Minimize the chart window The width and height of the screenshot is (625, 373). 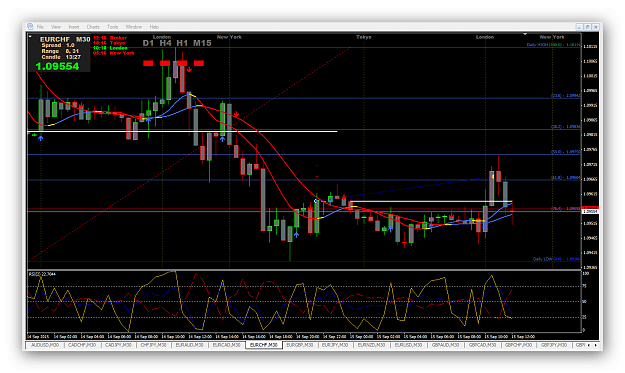pyautogui.click(x=580, y=27)
